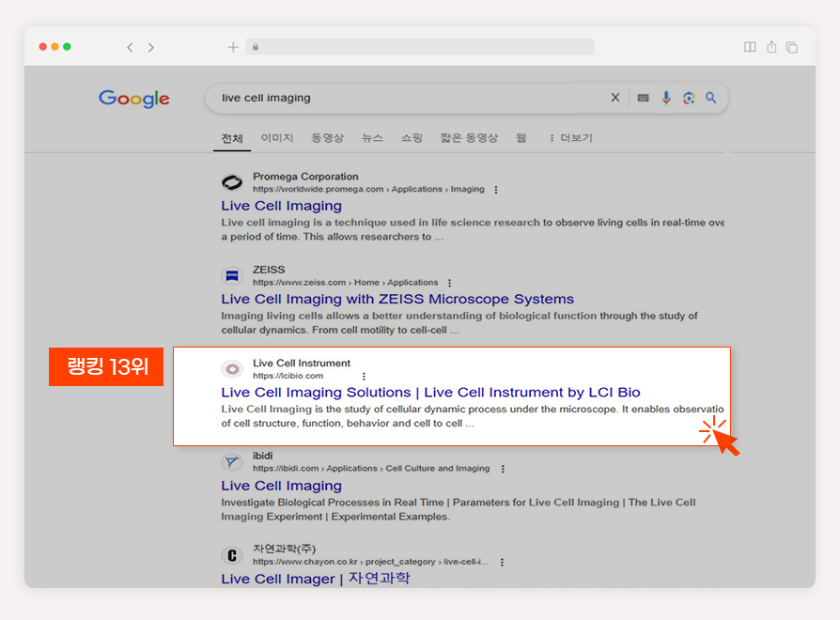
Task: Open more options for ibidi result
Action: 503,469
